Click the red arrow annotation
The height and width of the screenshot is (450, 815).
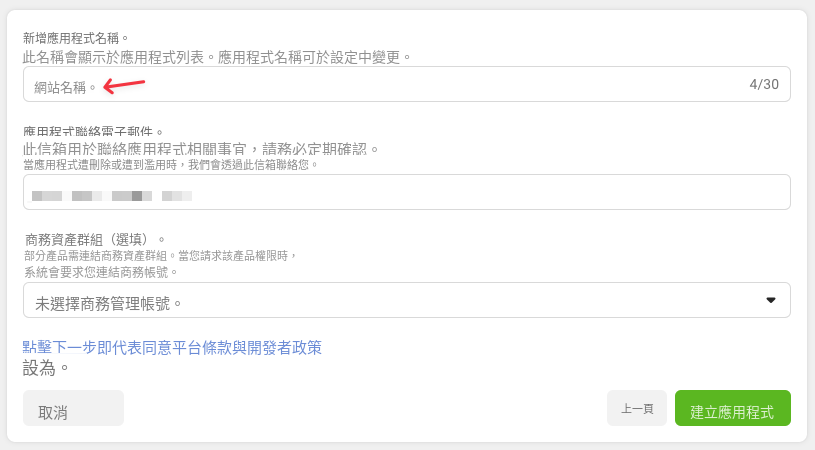click(124, 86)
